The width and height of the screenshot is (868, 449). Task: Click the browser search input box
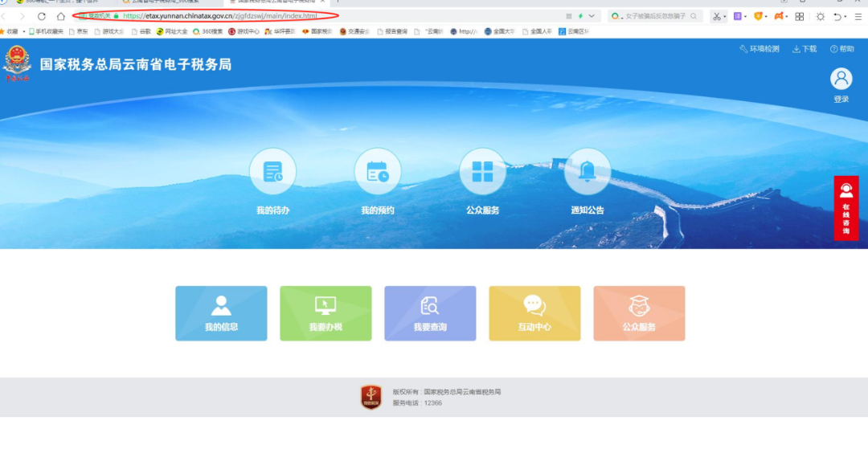click(x=657, y=17)
